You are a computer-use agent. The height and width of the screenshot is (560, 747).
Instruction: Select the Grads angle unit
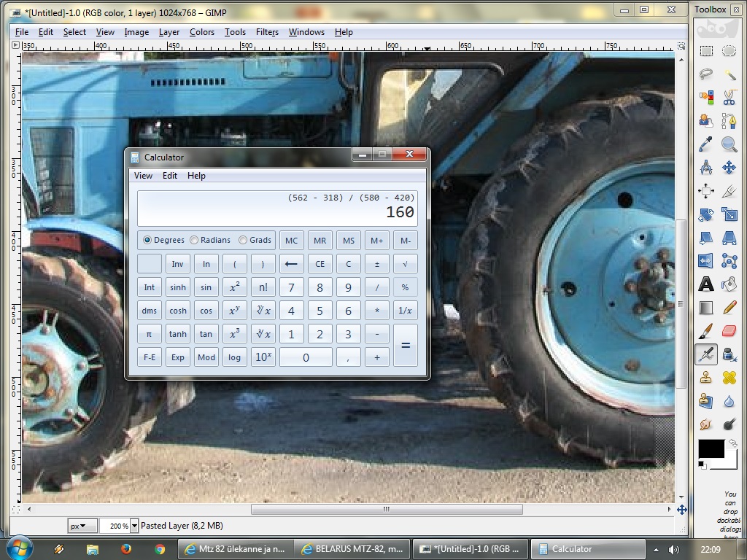click(243, 240)
